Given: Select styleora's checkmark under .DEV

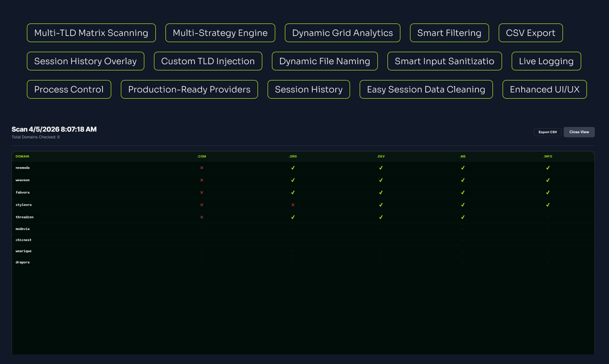Looking at the screenshot, I should [381, 205].
